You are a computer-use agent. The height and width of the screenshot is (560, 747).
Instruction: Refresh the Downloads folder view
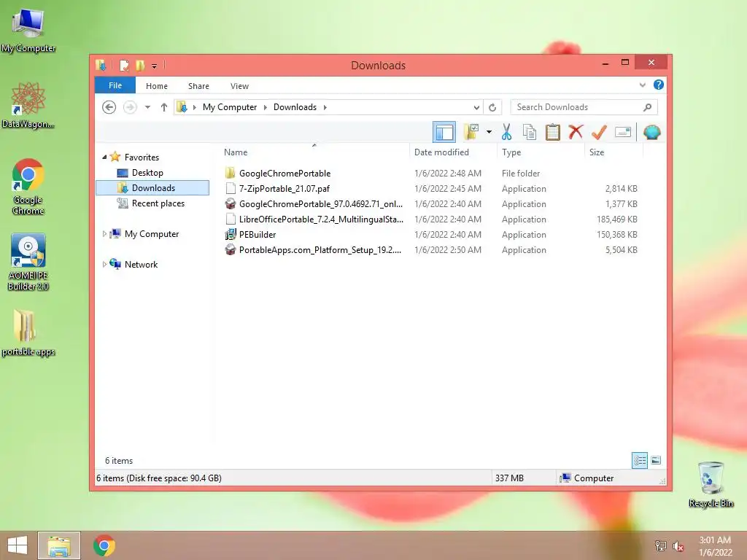(492, 107)
